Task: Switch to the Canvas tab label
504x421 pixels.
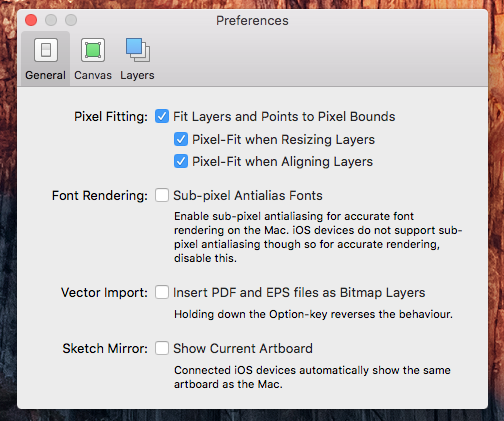Action: (x=93, y=75)
